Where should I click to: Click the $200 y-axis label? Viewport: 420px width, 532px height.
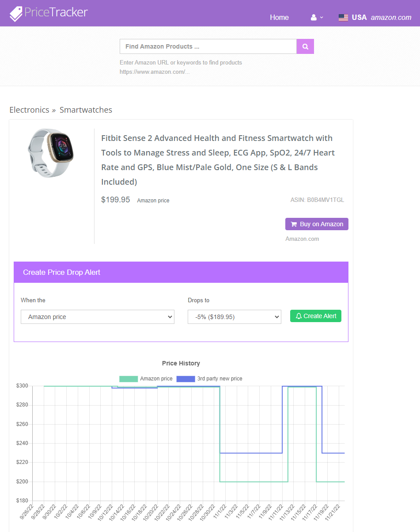tap(22, 482)
